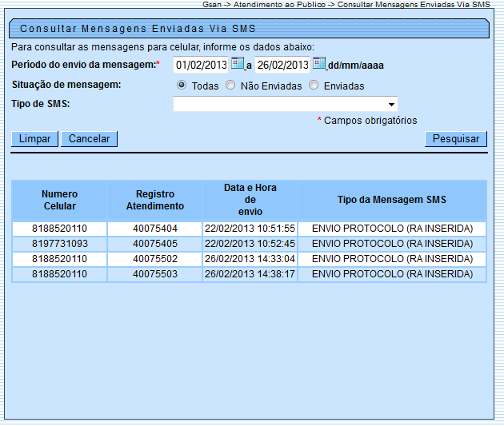
Task: Open the start date calendar picker
Action: click(x=238, y=64)
